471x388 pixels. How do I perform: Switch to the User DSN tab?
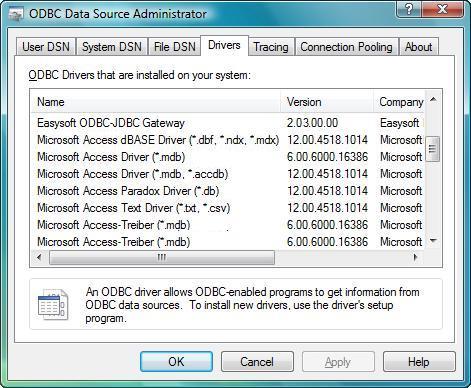click(x=46, y=47)
